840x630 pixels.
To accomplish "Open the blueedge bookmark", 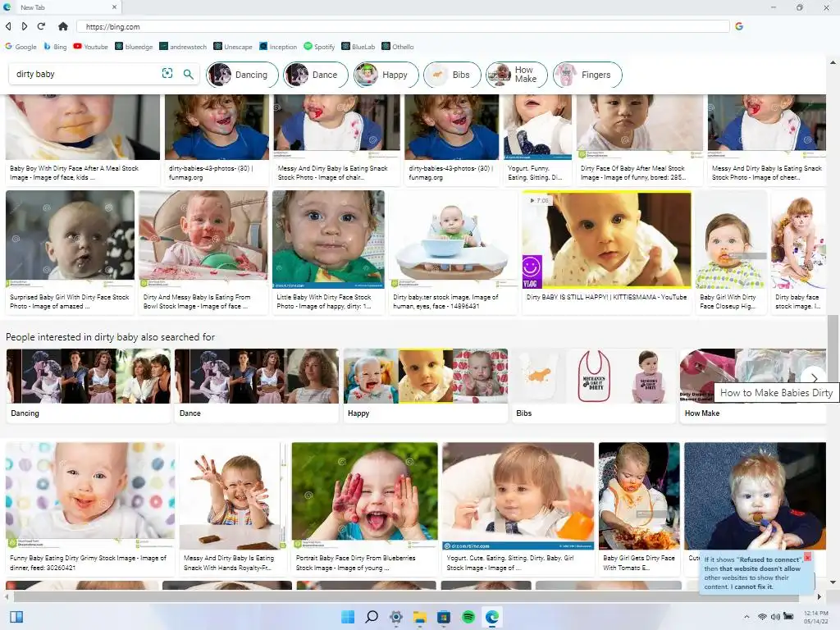I will coord(134,47).
